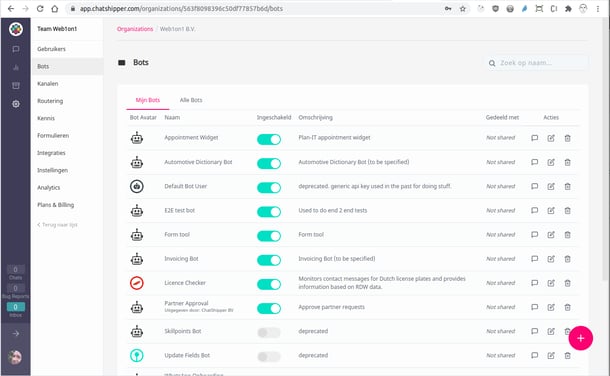Disable the Default Bot User toggle
The width and height of the screenshot is (610, 376).
coord(269,187)
